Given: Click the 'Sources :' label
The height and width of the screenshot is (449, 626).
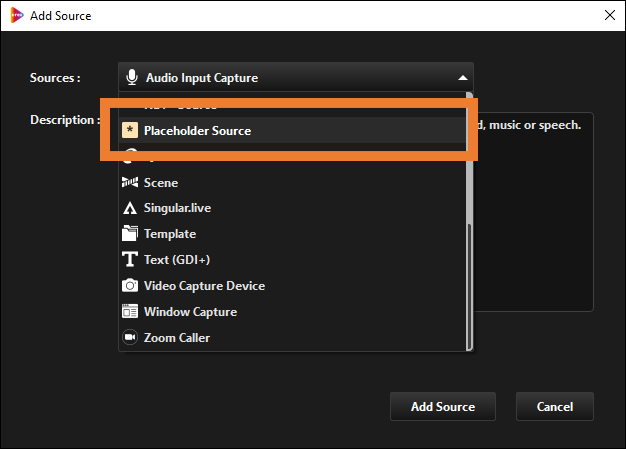Looking at the screenshot, I should [x=55, y=77].
